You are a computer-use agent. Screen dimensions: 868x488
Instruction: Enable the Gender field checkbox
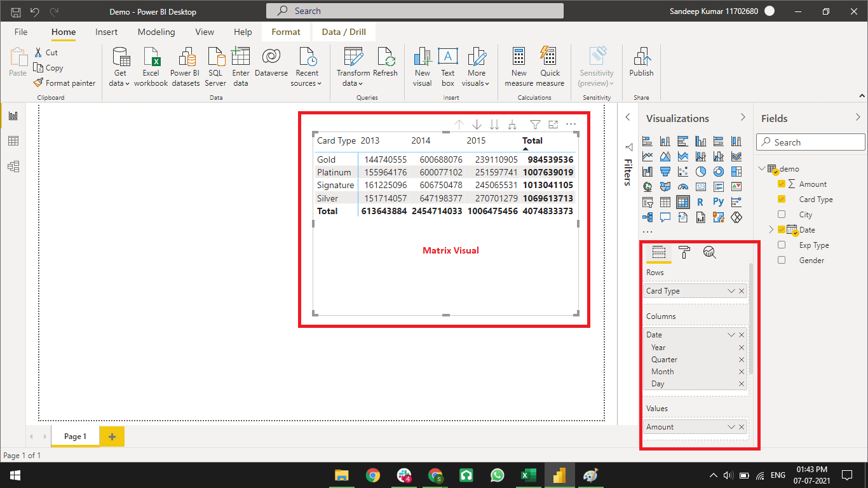coord(782,261)
